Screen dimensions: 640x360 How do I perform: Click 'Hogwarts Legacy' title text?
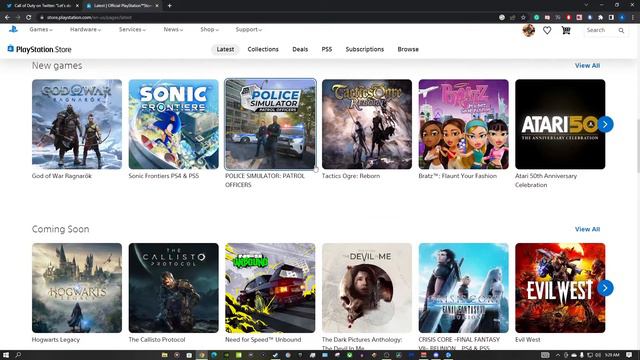(56, 340)
